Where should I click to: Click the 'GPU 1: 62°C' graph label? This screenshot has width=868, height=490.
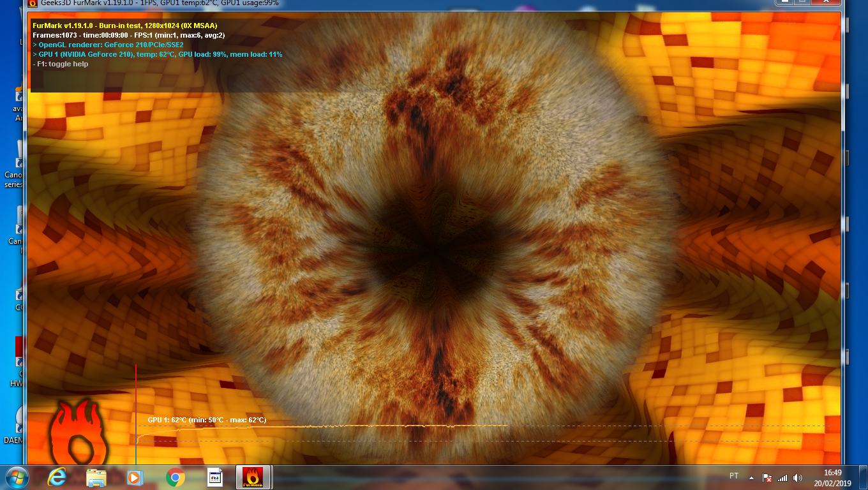(x=207, y=420)
